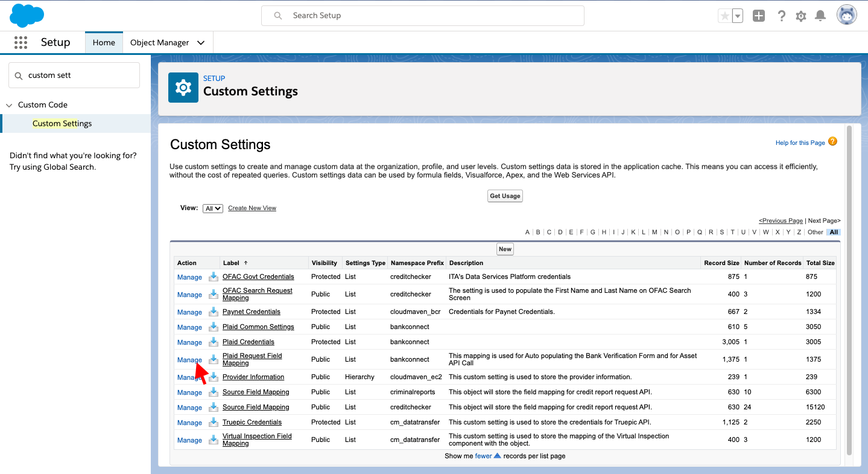The height and width of the screenshot is (474, 868).
Task: Open the Paynet Credentials label link
Action: click(252, 312)
